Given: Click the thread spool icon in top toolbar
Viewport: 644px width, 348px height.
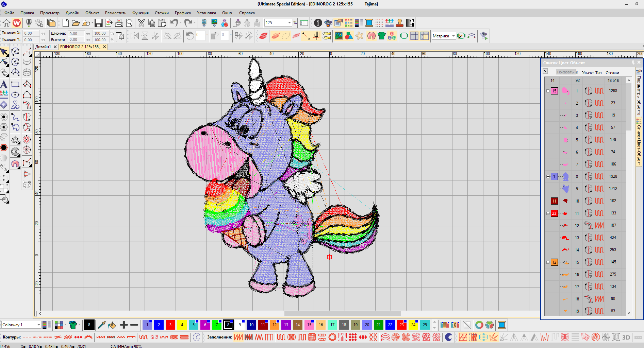Looking at the screenshot, I should [x=369, y=23].
